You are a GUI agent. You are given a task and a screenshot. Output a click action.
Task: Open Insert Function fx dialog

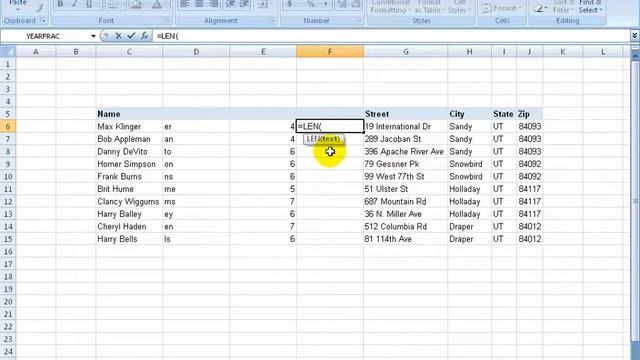coord(144,36)
